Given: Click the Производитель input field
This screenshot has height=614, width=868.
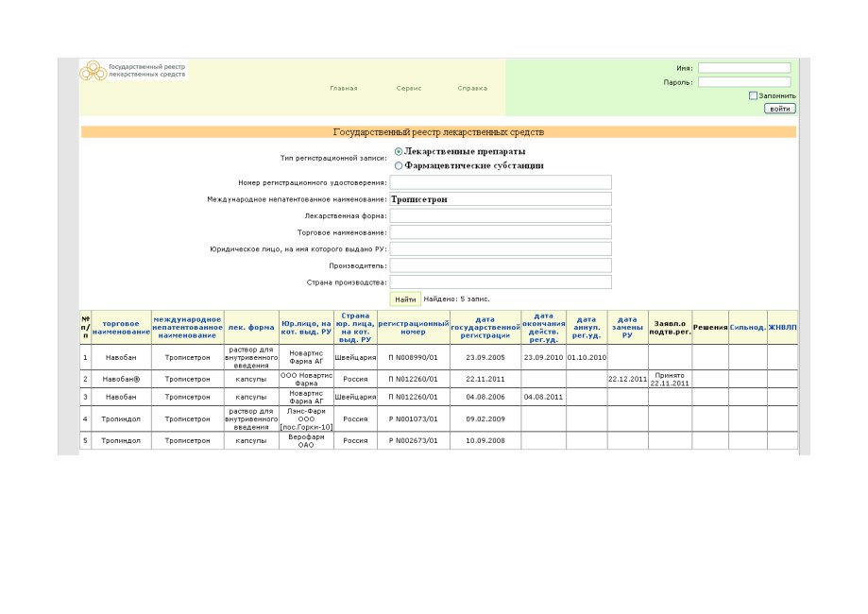Looking at the screenshot, I should [x=501, y=265].
